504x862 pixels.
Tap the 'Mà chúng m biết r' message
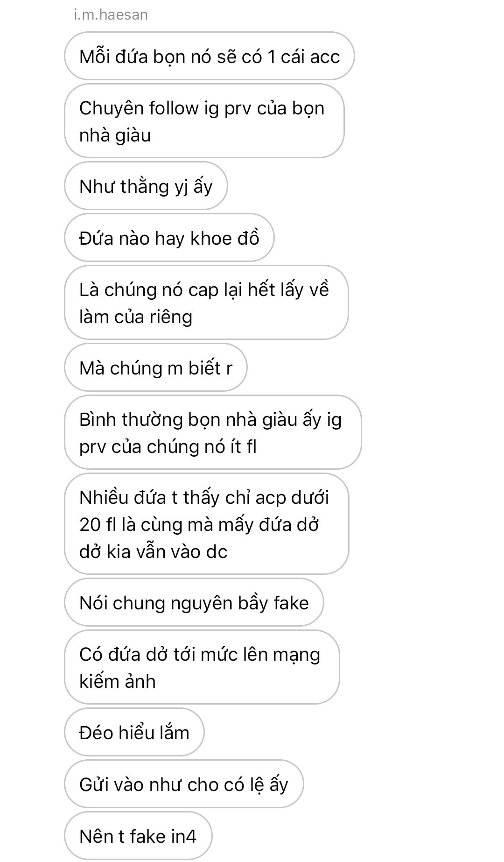155,368
